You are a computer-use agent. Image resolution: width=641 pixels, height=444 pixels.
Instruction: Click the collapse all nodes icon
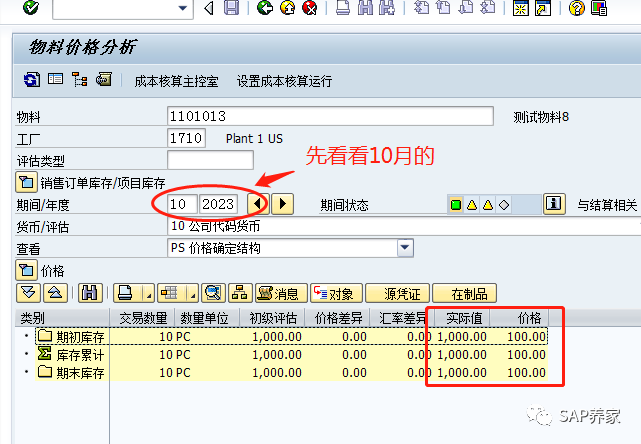click(x=55, y=293)
